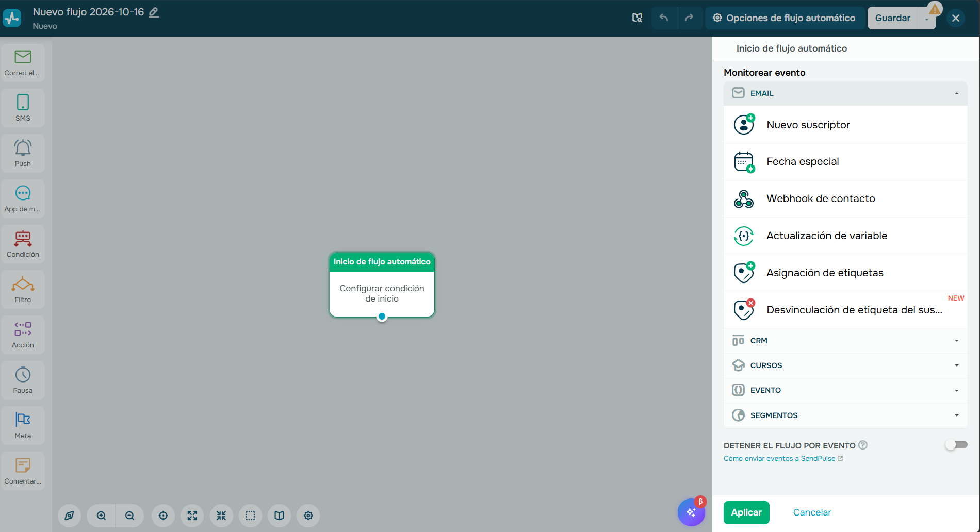Screen dimensions: 980x532
Task: Open the Guardar dropdown arrow
Action: click(927, 19)
